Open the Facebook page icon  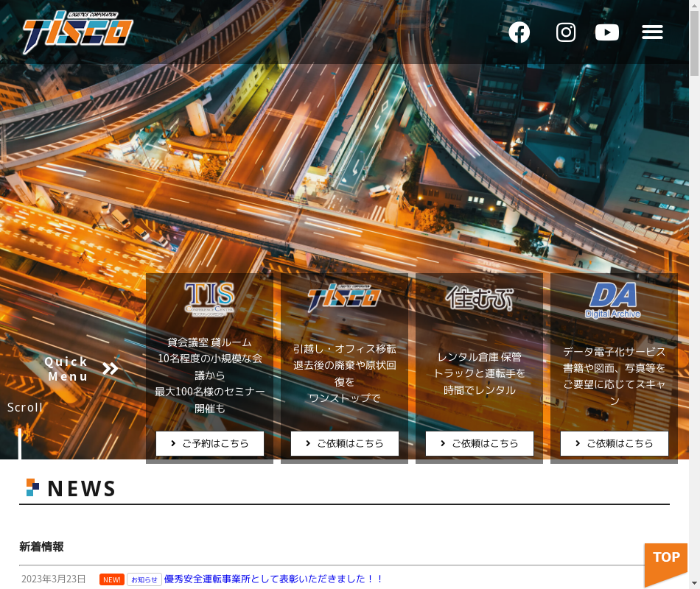click(x=519, y=32)
